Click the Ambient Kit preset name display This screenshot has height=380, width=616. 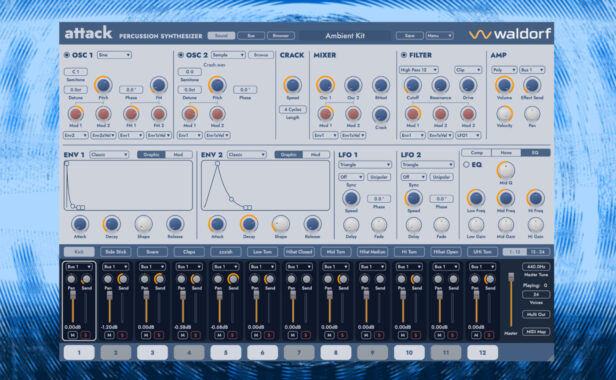[x=345, y=36]
